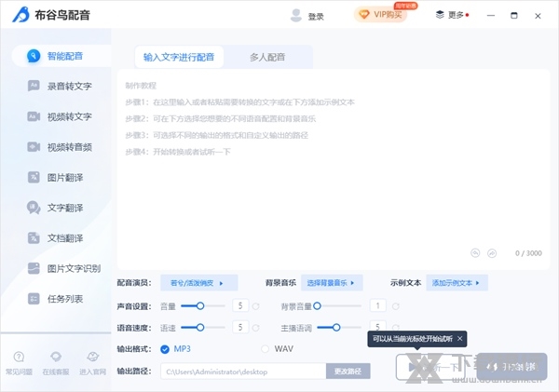Screen dimensions: 559x392
Task: Click the 0 / 3000 character counter
Action: [528, 253]
